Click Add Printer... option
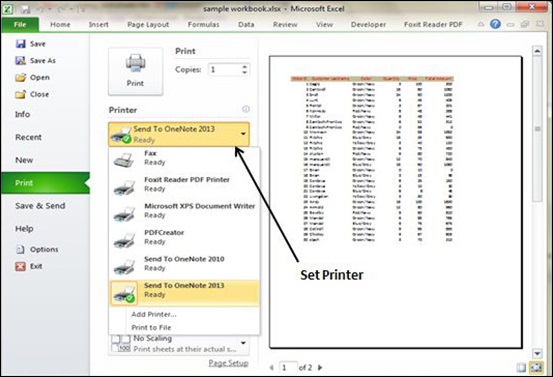The width and height of the screenshot is (553, 377). [154, 314]
